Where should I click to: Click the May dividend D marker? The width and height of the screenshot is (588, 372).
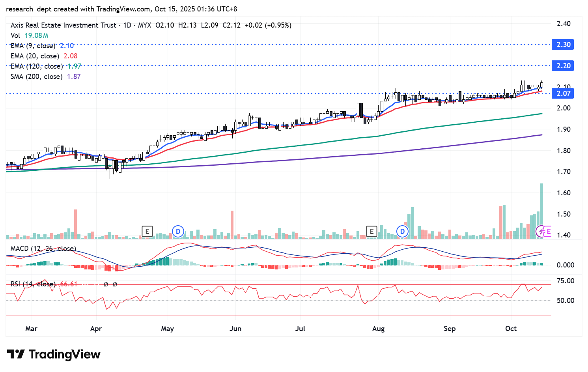(178, 231)
